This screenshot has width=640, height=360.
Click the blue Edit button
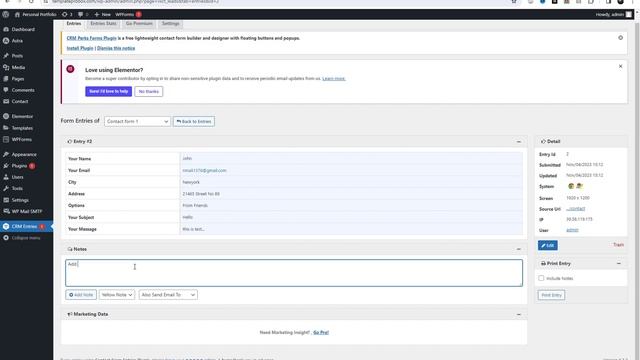click(x=548, y=245)
